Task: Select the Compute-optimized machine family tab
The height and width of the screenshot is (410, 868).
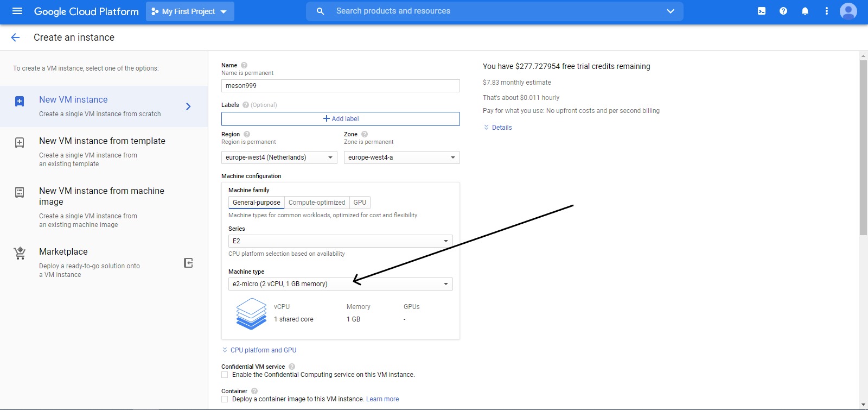Action: click(317, 203)
